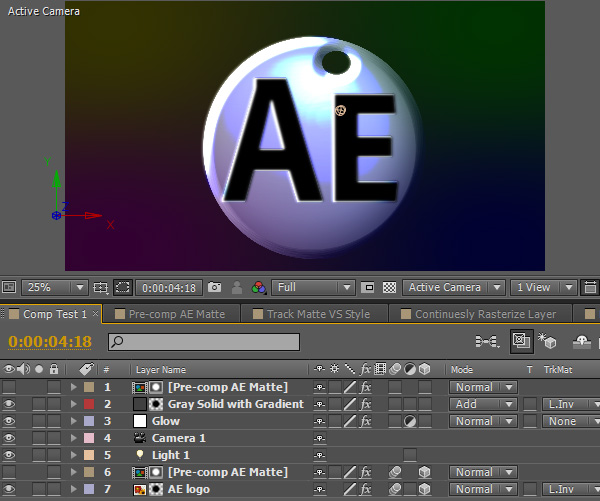Click the snapshot camera icon
This screenshot has width=600, height=501.
pyautogui.click(x=214, y=288)
